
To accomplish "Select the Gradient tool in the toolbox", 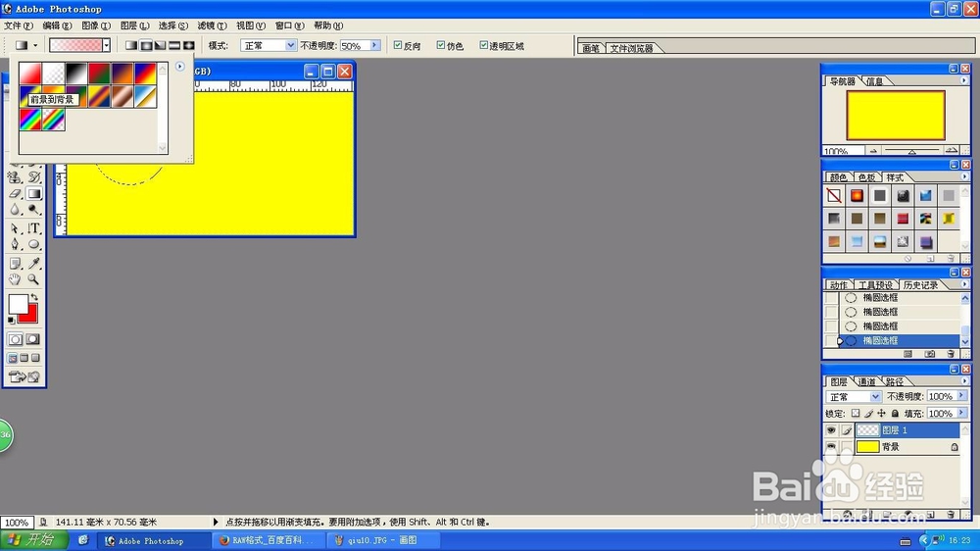I will [x=34, y=194].
